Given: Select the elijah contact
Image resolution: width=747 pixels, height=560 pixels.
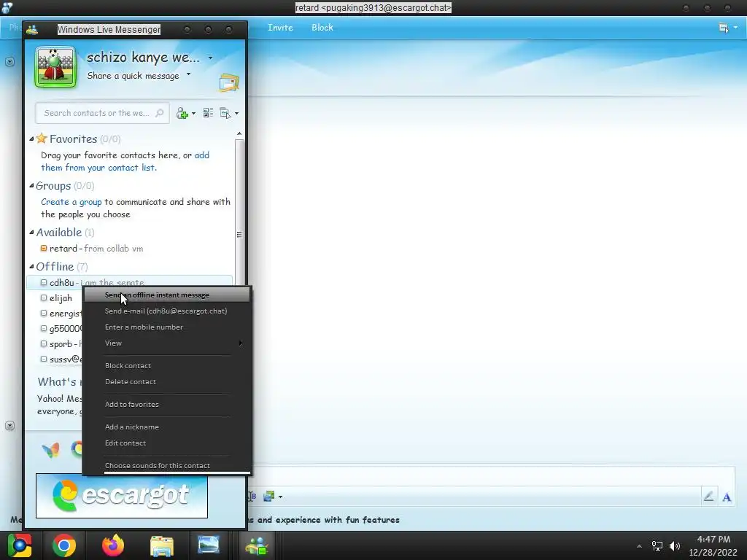Looking at the screenshot, I should click(61, 298).
